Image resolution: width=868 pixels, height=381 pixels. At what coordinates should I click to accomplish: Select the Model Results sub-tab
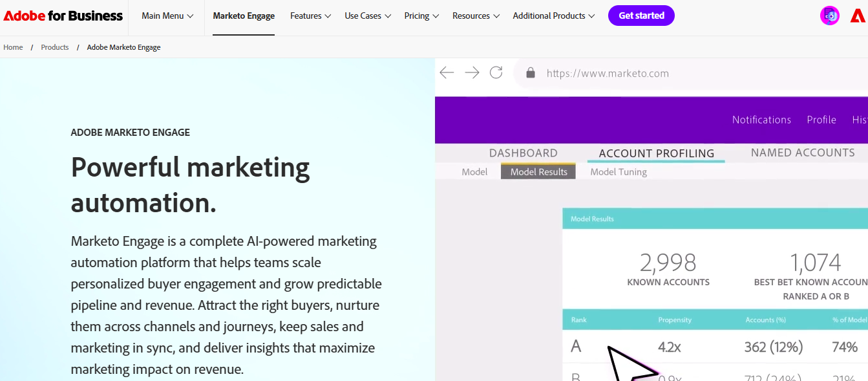(x=538, y=172)
